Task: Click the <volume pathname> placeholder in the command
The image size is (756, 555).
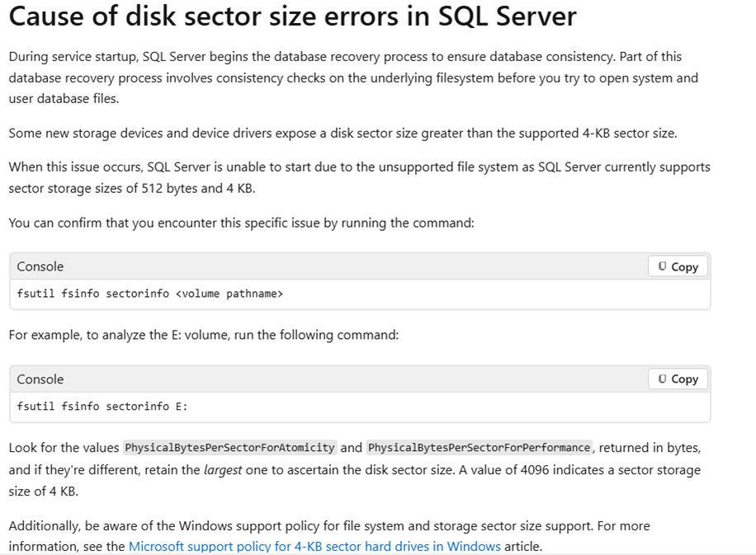Action: (x=229, y=294)
